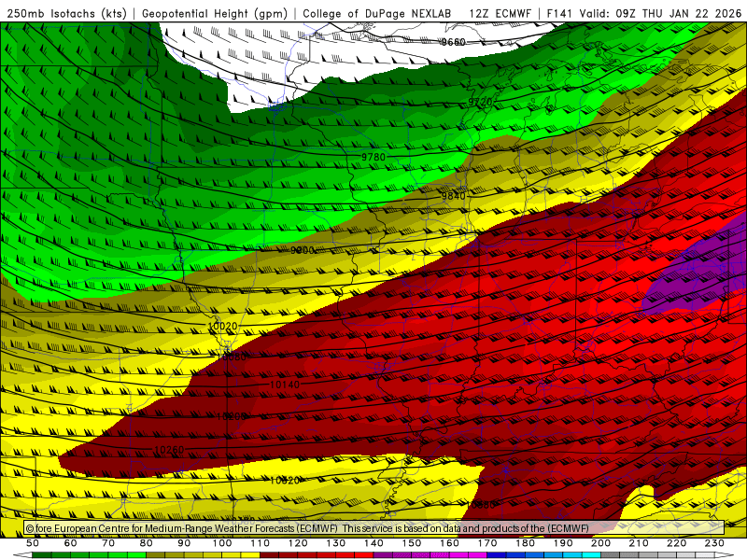Image resolution: width=747 pixels, height=560 pixels.
Task: Click the 'College of DuPage NEXLAB' header text
Action: [377, 13]
